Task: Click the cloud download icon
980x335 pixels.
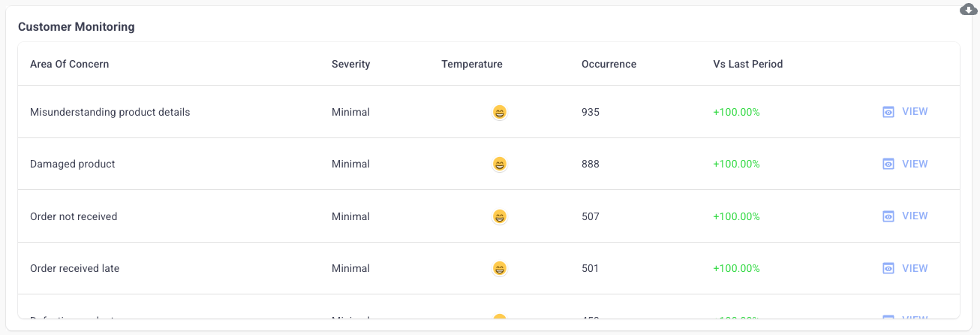Action: pyautogui.click(x=968, y=10)
